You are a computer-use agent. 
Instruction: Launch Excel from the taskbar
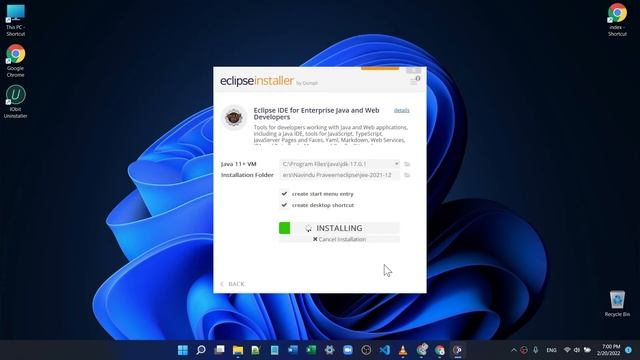[x=311, y=350]
